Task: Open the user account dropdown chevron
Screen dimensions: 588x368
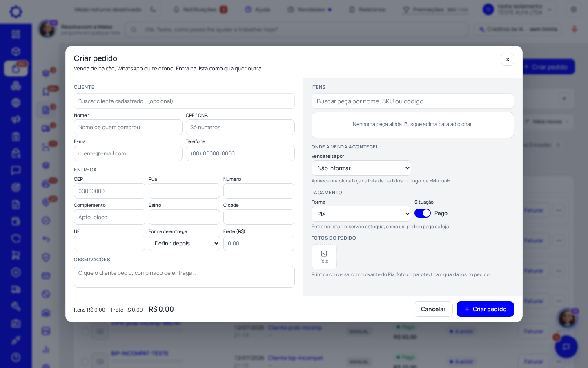Action: point(549,9)
